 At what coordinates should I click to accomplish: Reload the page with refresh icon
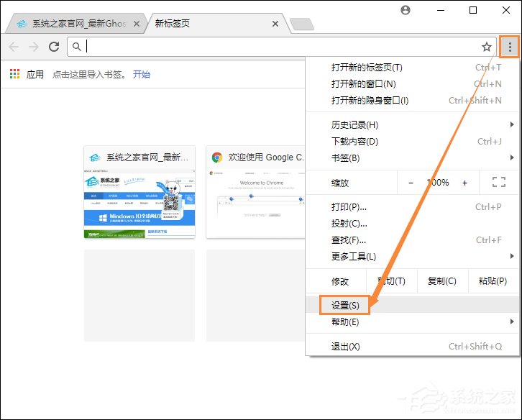point(53,47)
